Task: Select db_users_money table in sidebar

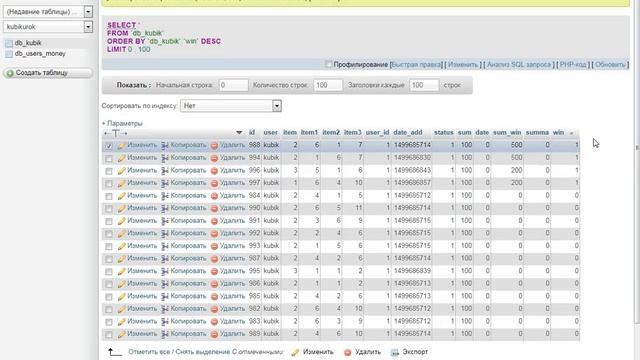Action: coord(40,53)
